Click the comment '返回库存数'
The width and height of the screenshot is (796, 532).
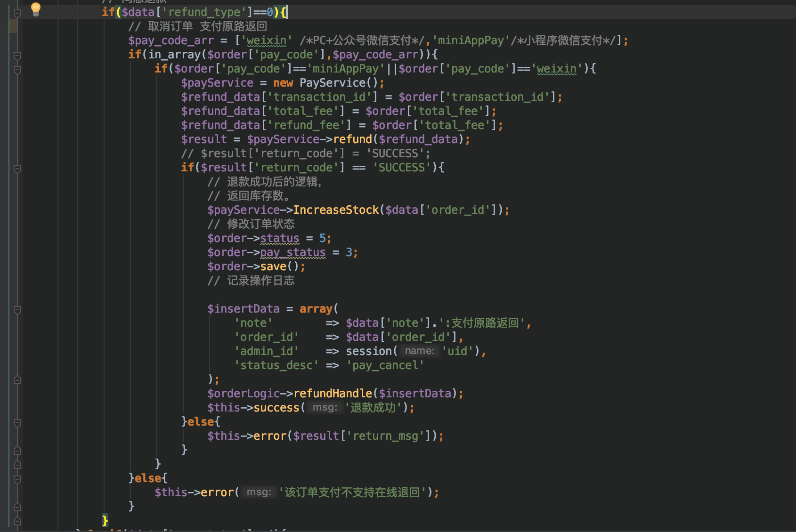coord(249,196)
